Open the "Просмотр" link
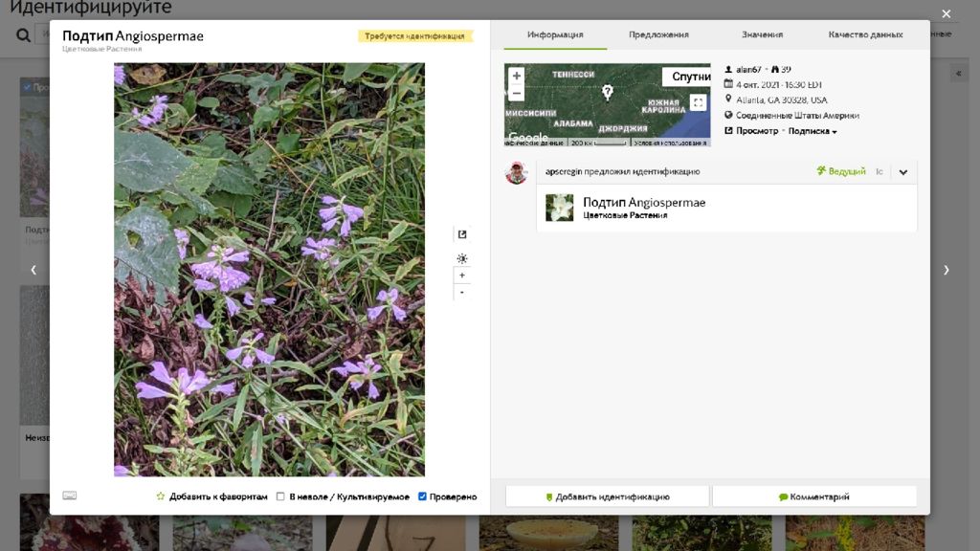Screen dimensions: 980x551 coord(757,131)
